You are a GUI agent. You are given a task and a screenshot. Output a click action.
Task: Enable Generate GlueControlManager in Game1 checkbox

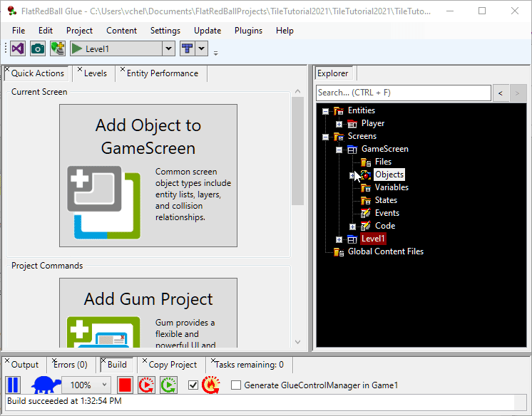pos(236,385)
